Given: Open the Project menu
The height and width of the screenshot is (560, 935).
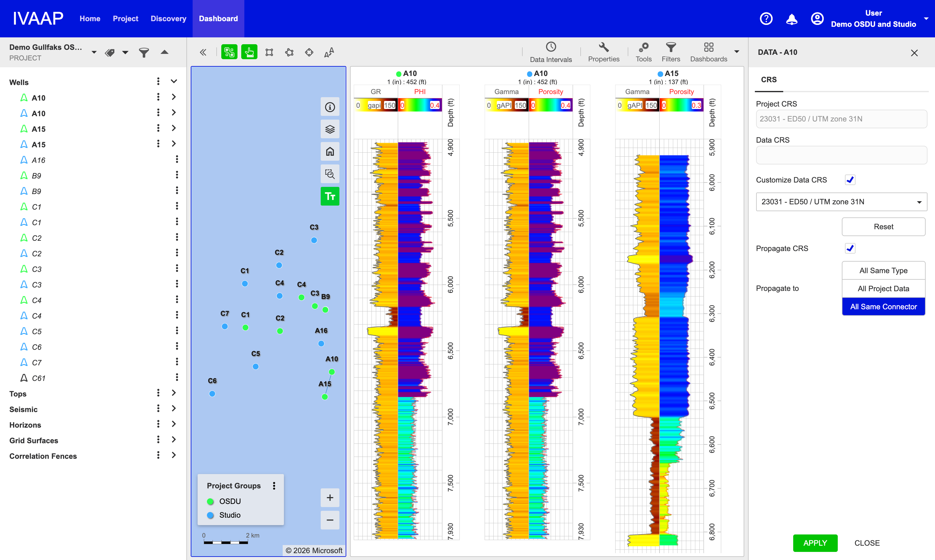Looking at the screenshot, I should pyautogui.click(x=125, y=18).
